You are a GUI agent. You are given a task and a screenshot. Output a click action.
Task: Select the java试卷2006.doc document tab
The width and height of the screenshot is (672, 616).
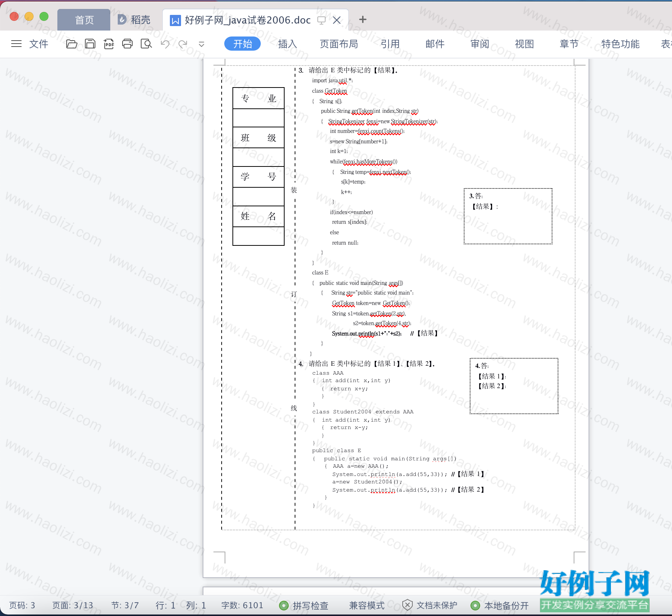[248, 20]
